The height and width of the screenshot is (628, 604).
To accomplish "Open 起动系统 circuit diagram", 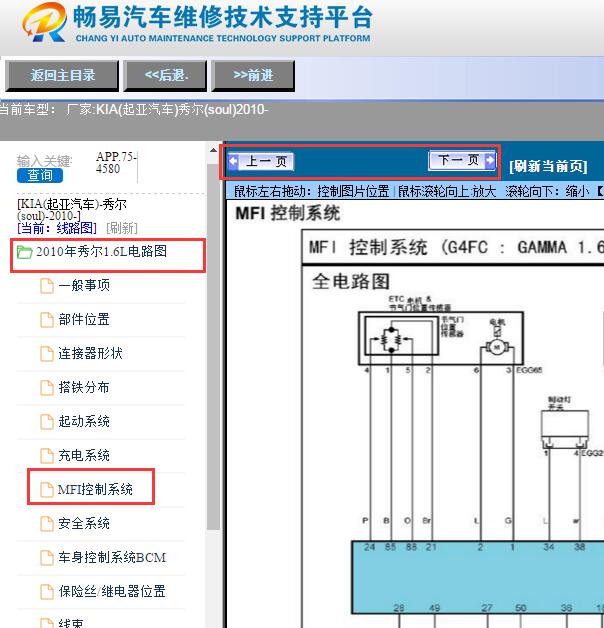I will [x=84, y=422].
